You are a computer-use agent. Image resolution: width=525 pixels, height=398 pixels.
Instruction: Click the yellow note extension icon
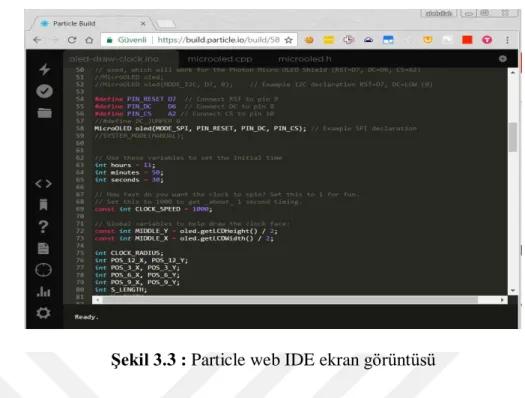point(329,40)
